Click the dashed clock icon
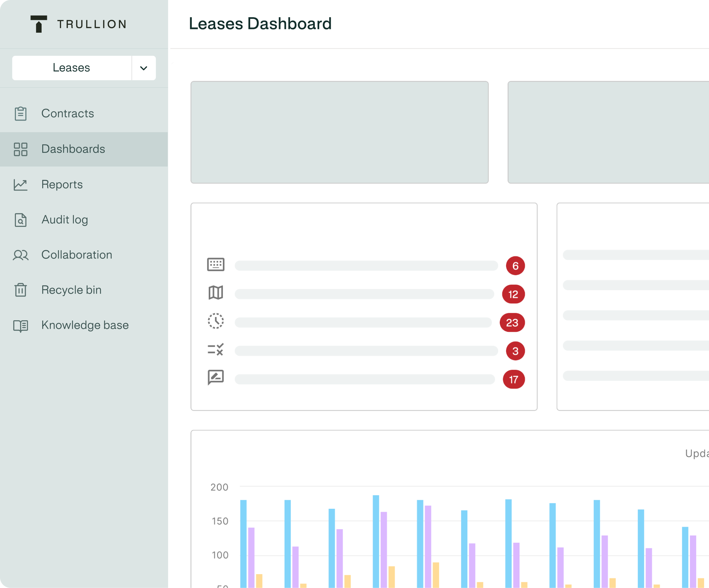This screenshot has width=709, height=588. pyautogui.click(x=216, y=321)
